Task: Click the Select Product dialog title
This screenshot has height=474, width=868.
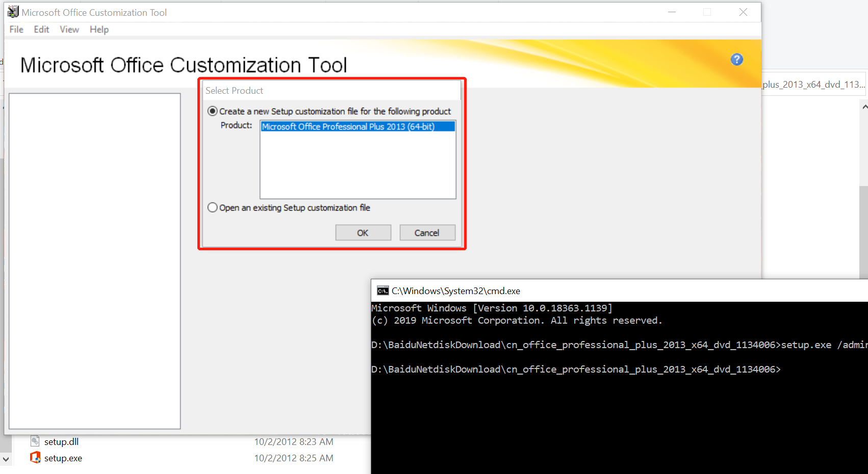Action: point(234,90)
